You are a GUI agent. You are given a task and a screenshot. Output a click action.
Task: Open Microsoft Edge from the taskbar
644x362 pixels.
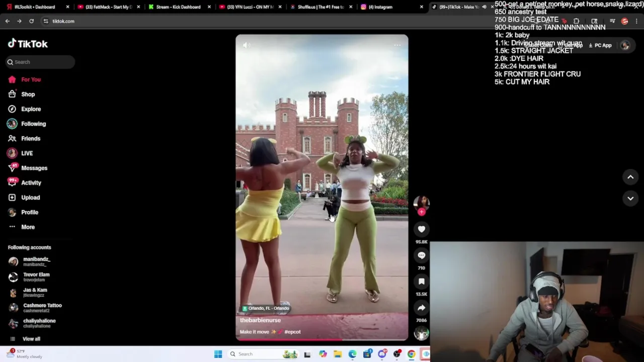(x=352, y=354)
